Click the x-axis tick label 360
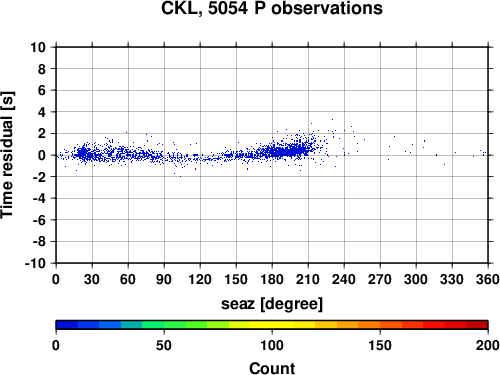500x375 pixels. (488, 279)
